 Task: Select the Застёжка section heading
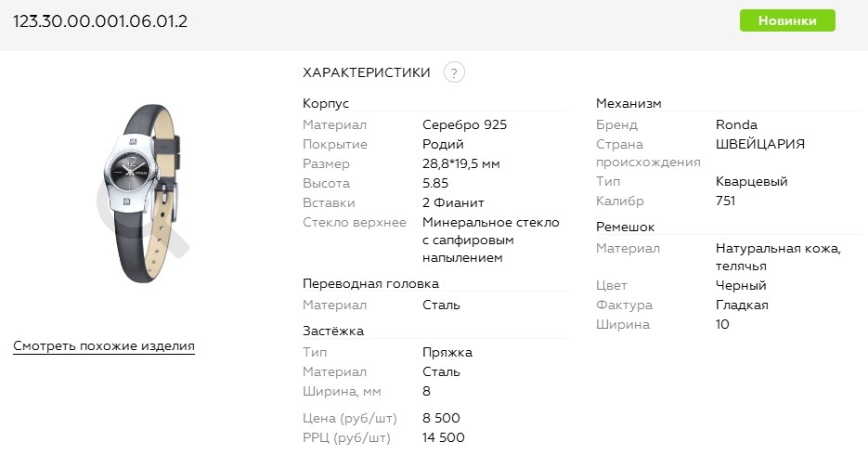coord(333,331)
